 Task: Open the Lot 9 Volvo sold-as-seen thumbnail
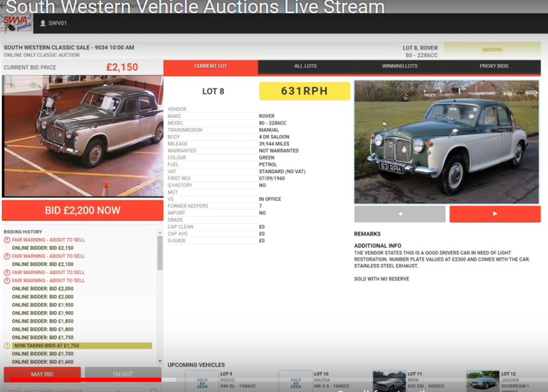(x=202, y=381)
